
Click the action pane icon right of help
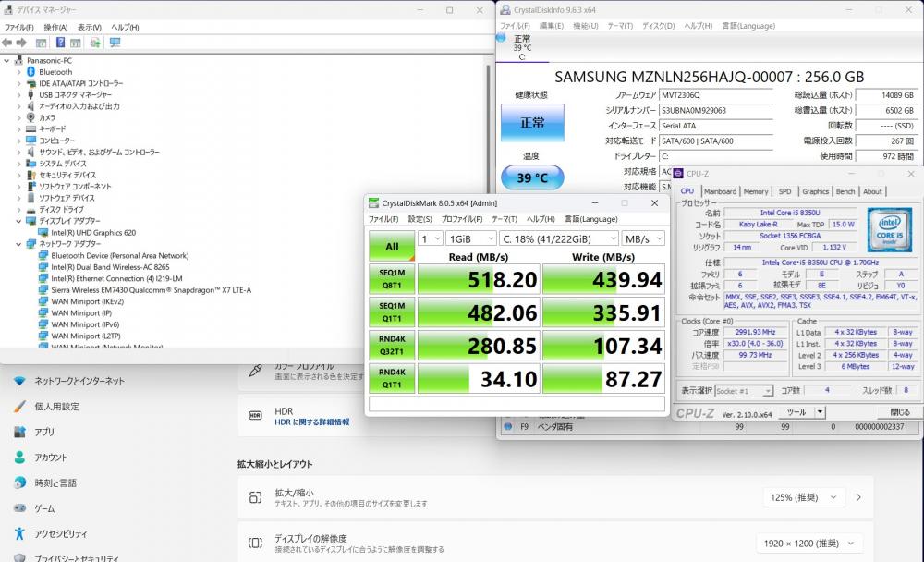point(76,43)
